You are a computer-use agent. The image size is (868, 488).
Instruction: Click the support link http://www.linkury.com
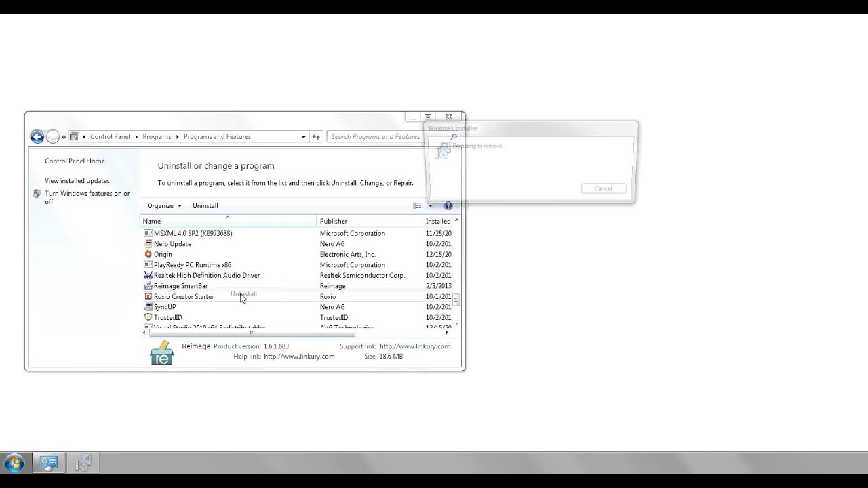coord(415,346)
